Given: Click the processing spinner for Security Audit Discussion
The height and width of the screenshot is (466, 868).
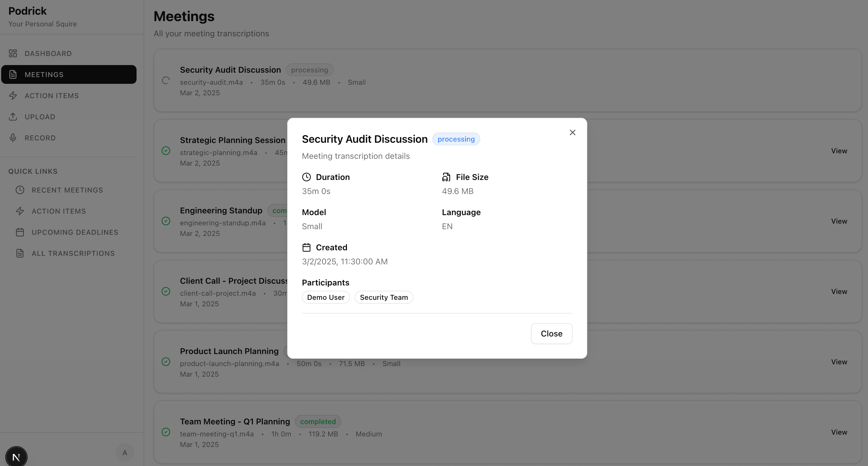Looking at the screenshot, I should click(x=166, y=81).
